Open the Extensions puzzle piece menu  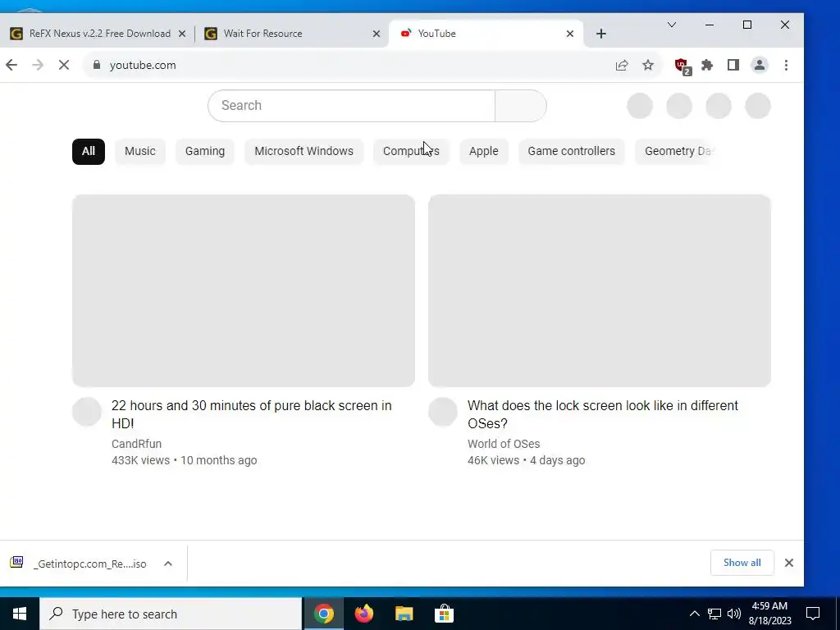point(707,66)
